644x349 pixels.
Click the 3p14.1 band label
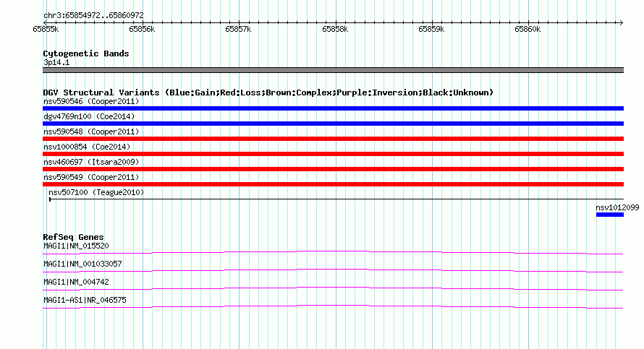coord(56,62)
